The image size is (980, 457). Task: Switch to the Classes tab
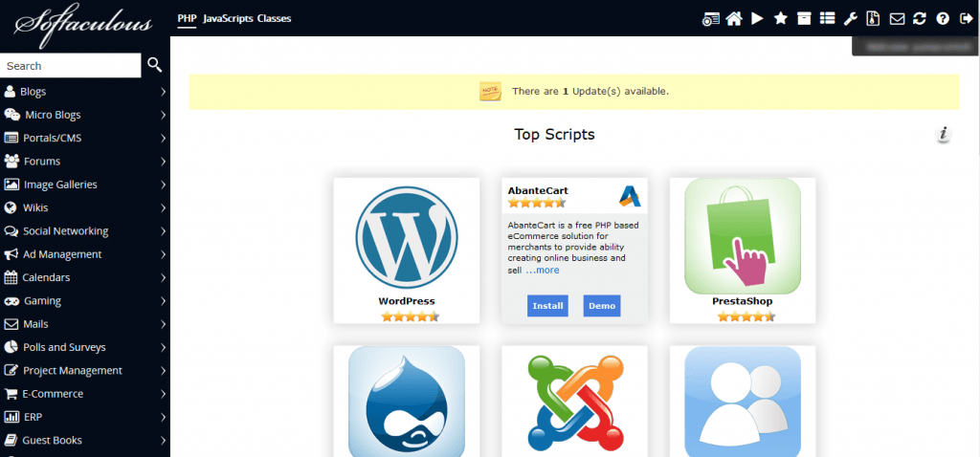pos(274,19)
